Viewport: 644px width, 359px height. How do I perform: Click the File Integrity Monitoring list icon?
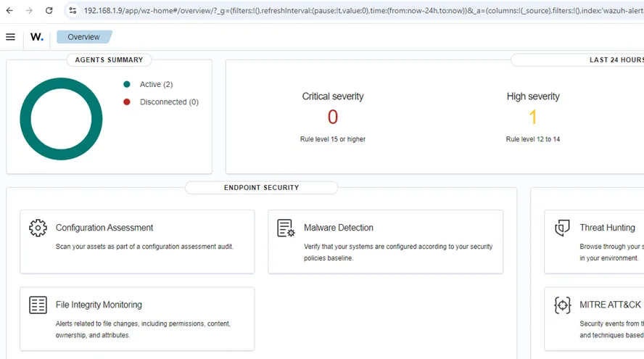click(38, 305)
